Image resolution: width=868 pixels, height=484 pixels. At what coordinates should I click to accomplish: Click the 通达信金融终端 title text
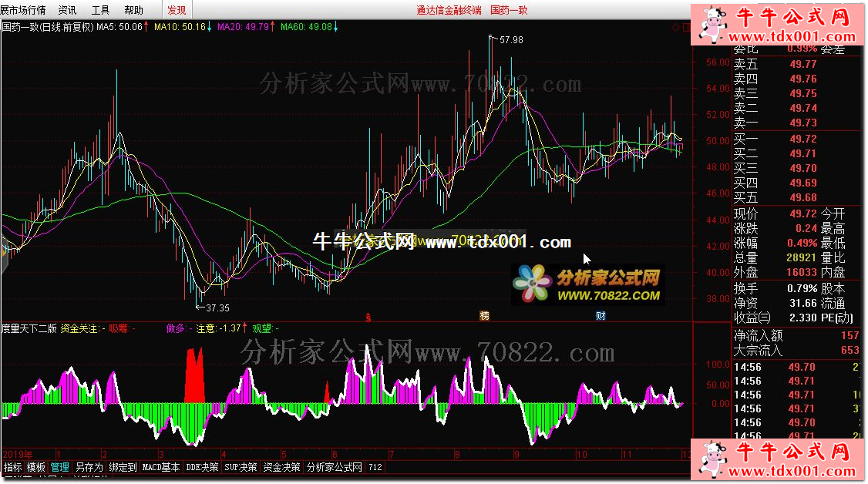pyautogui.click(x=449, y=10)
